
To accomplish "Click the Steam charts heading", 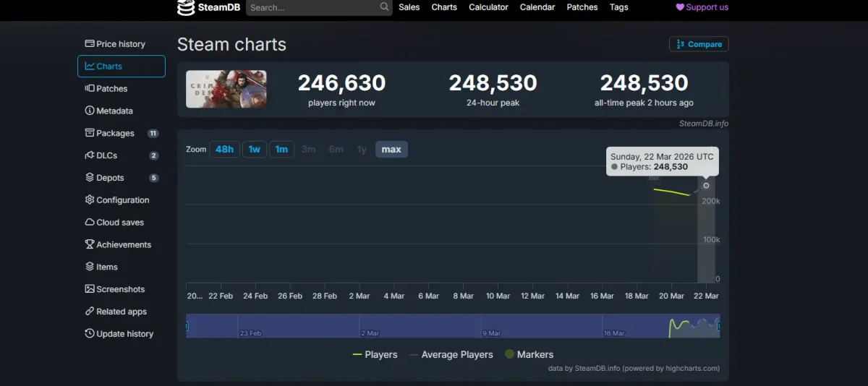I will pyautogui.click(x=231, y=44).
